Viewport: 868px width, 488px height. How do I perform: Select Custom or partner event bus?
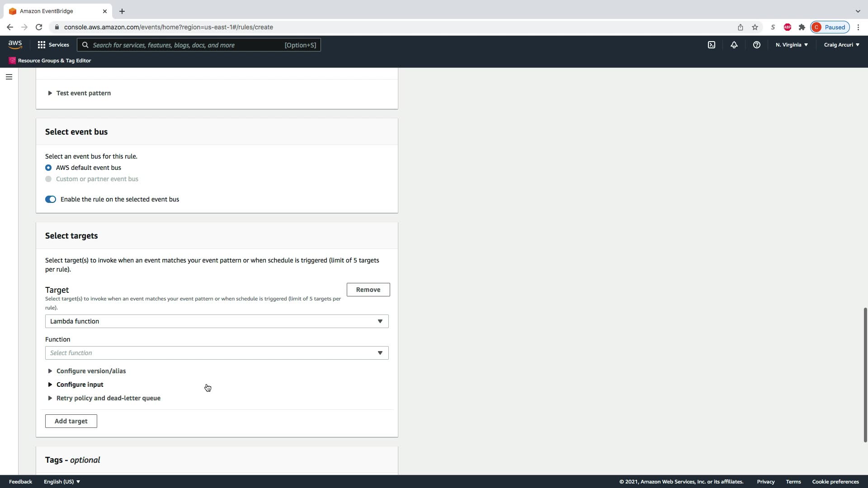click(x=48, y=179)
